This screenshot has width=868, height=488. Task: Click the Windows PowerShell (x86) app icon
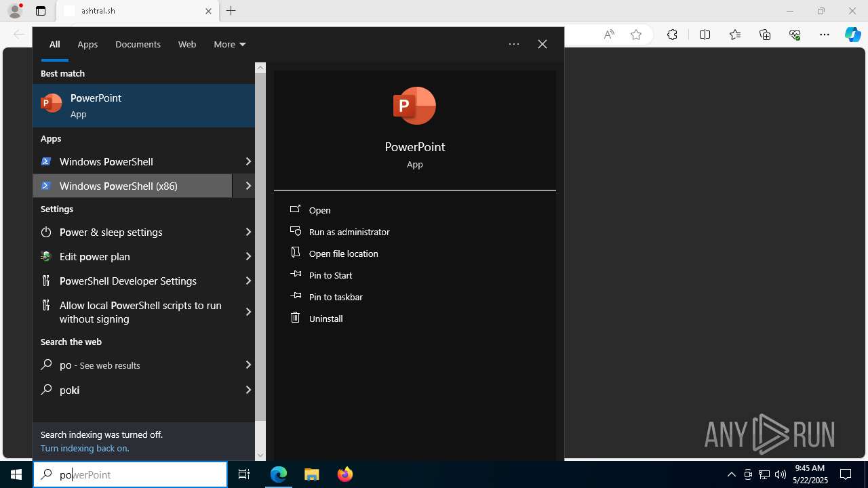[46, 186]
